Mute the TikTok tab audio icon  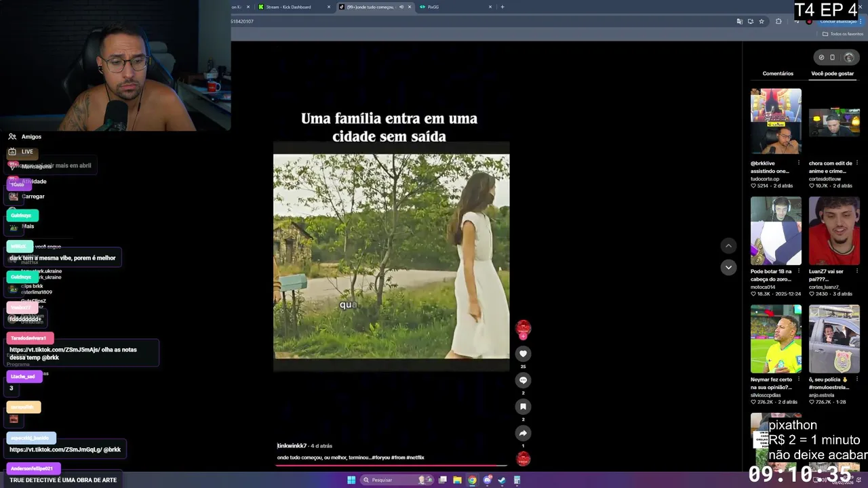pyautogui.click(x=401, y=7)
